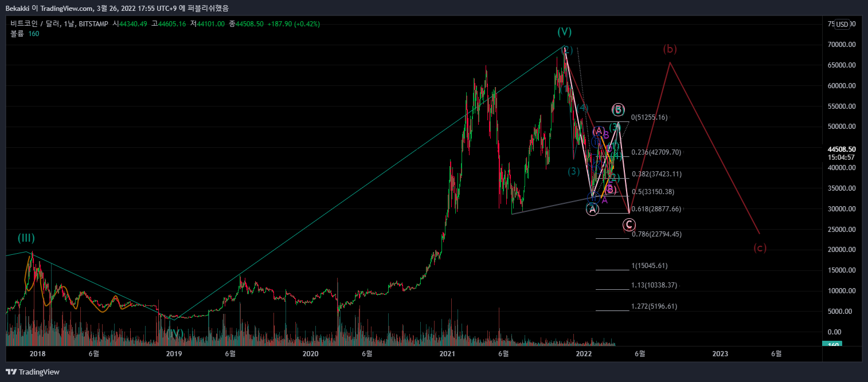Click the 2023 time axis label

click(720, 354)
